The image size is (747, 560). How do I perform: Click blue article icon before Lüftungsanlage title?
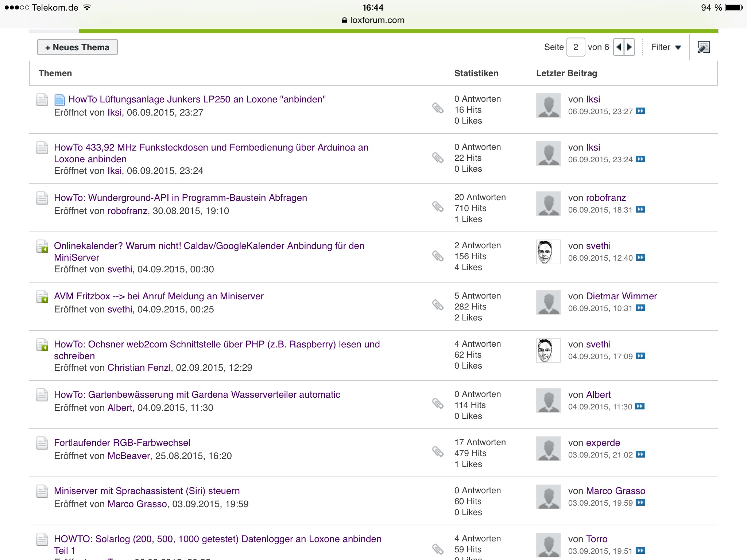[59, 100]
